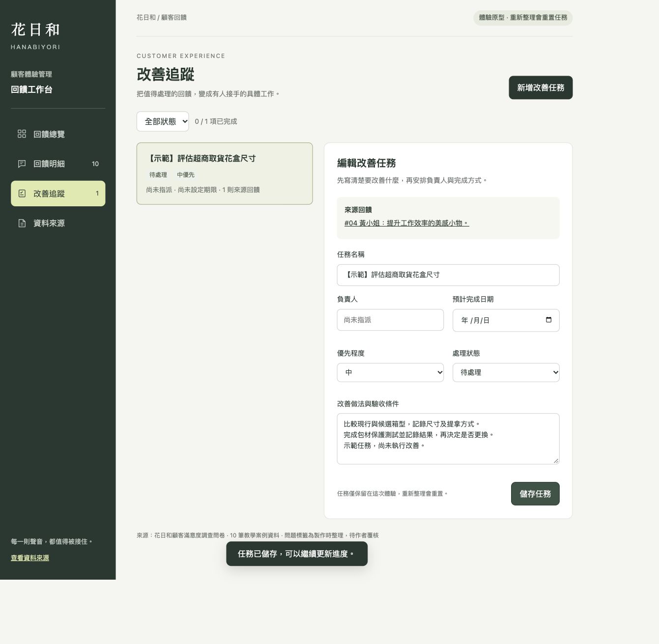
Task: Select 改善追蹤 in the sidebar
Action: point(58,194)
